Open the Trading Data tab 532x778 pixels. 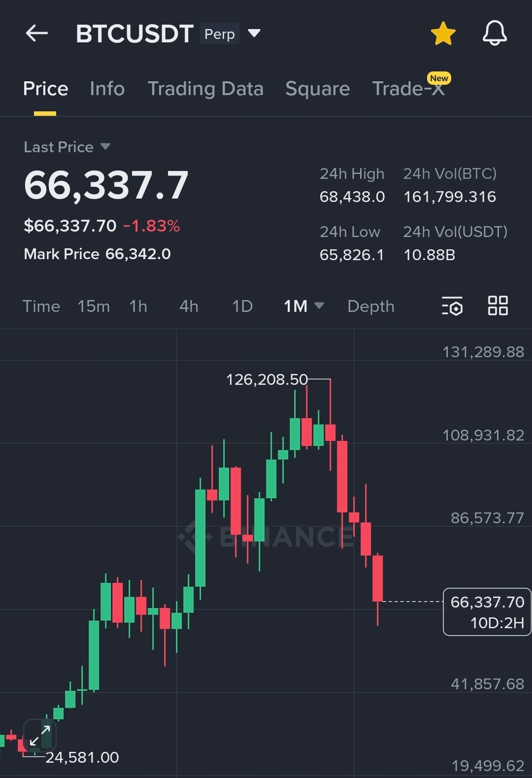pos(205,89)
